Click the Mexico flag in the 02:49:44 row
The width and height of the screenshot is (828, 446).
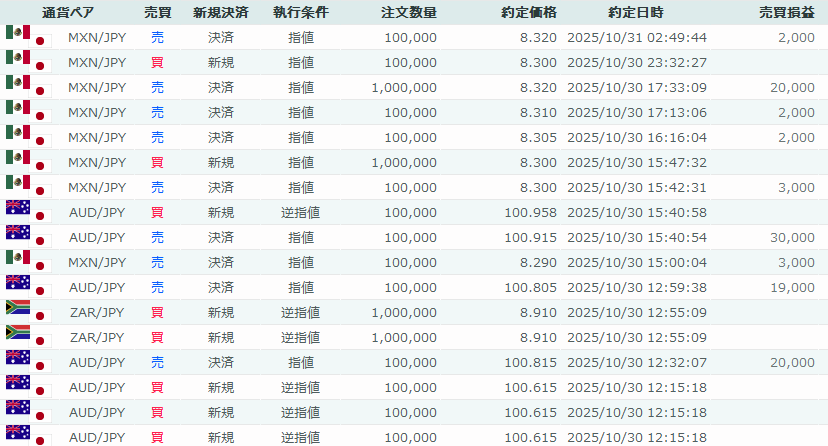click(x=17, y=33)
